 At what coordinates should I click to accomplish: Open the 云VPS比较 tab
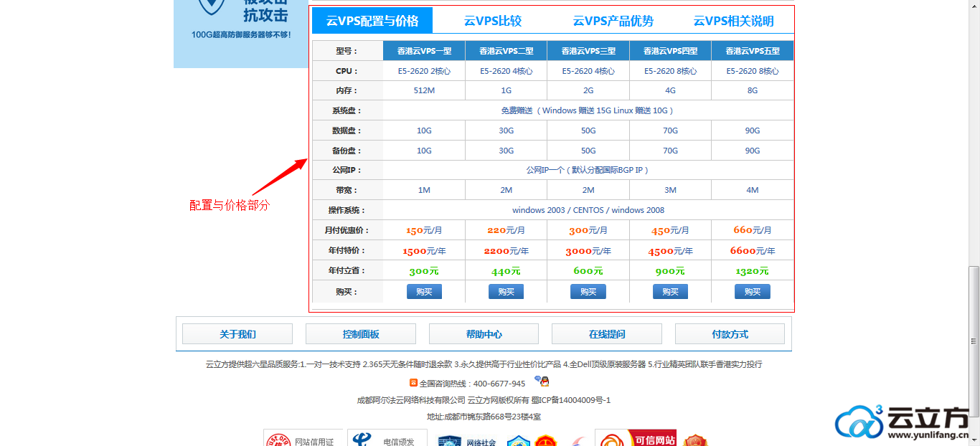tap(493, 21)
